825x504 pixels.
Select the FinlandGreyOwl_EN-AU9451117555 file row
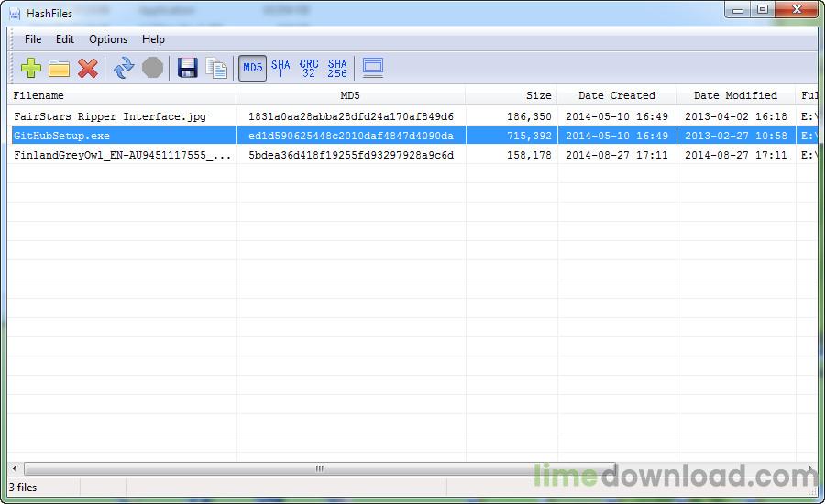tap(412, 155)
